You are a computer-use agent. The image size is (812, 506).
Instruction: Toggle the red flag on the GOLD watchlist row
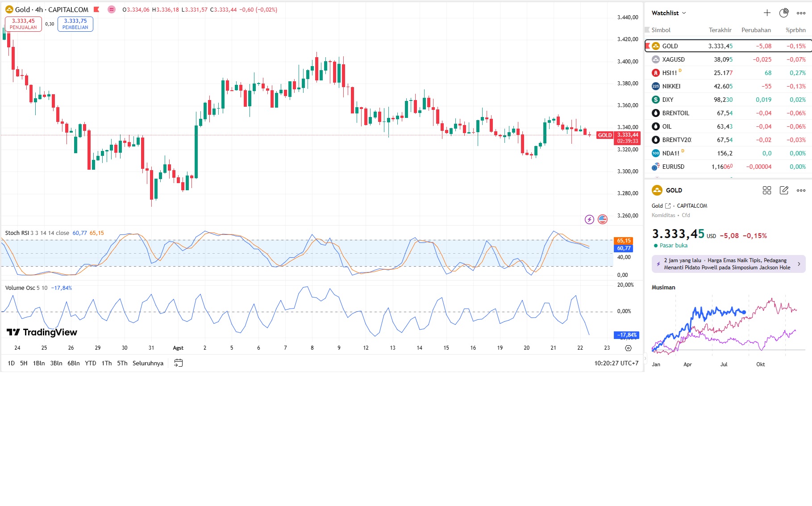(x=648, y=46)
